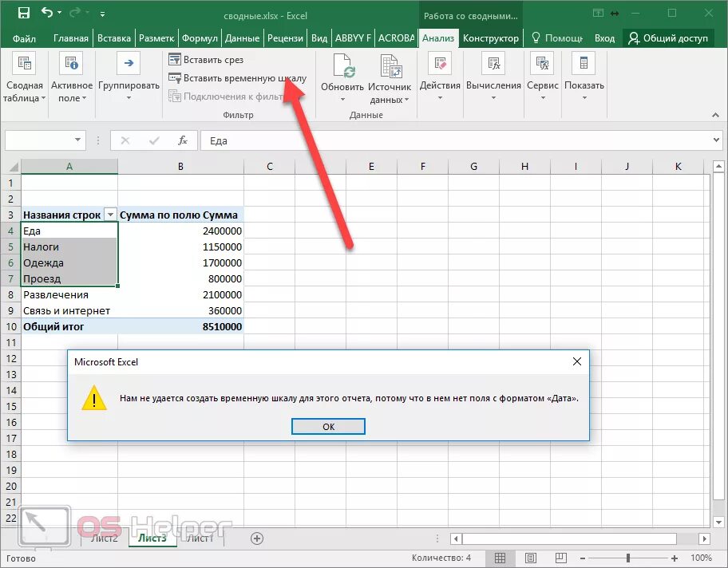Open the Действия icon menu
728x568 pixels.
[x=440, y=63]
